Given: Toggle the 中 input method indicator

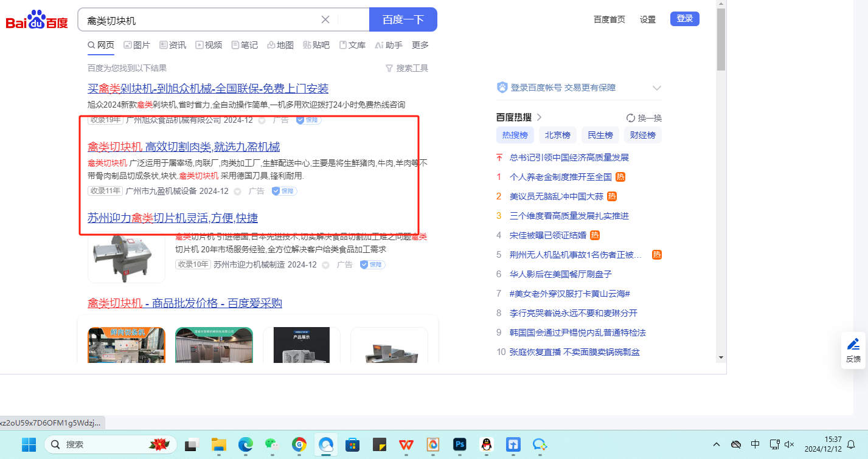Looking at the screenshot, I should point(755,444).
